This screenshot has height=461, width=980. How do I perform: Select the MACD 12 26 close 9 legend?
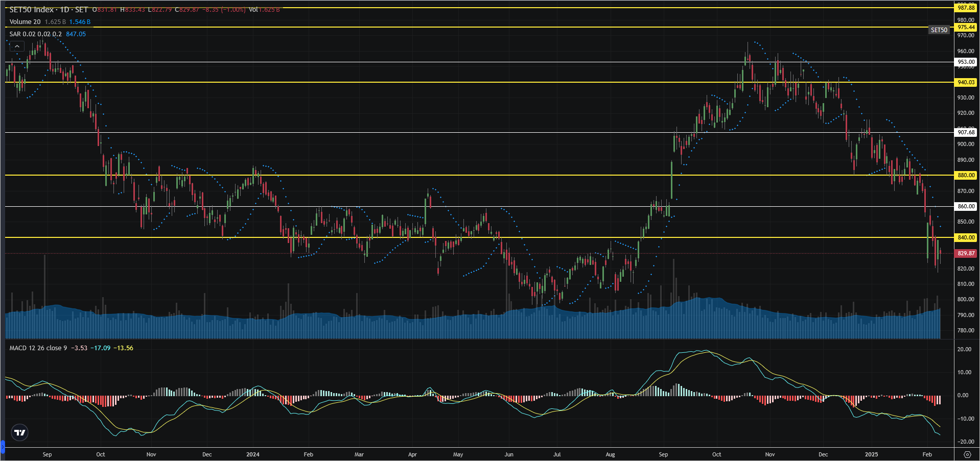pos(38,348)
